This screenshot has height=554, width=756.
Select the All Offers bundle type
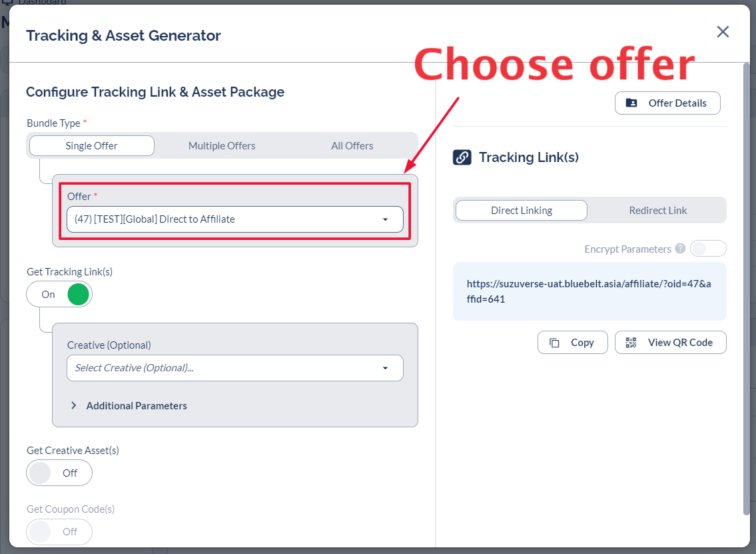[x=352, y=146]
